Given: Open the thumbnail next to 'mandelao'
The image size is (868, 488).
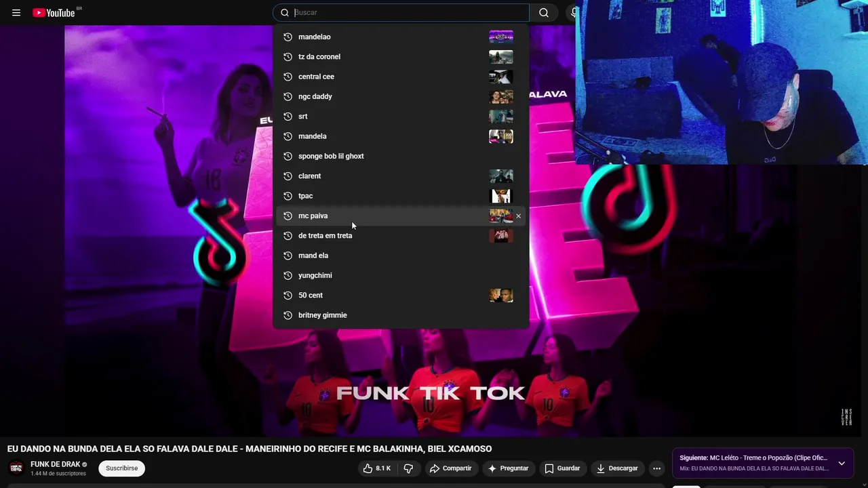Looking at the screenshot, I should 501,37.
